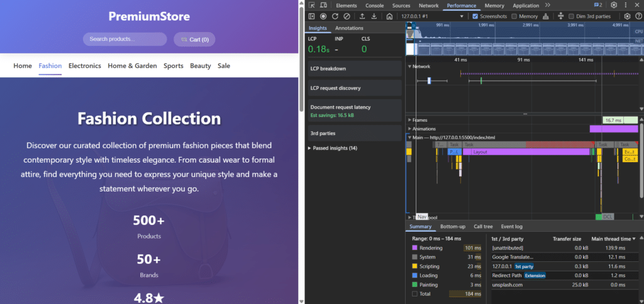Expand the Passed insights (14) section
Screen dimensions: 644x304
tap(333, 148)
